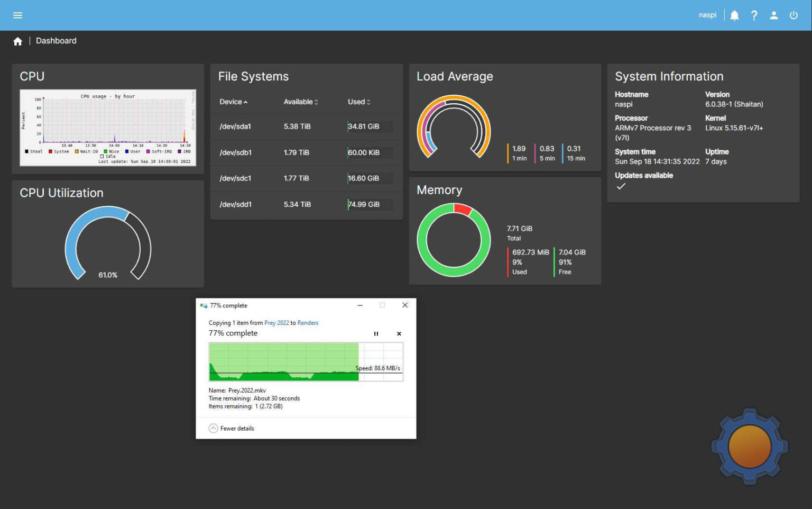Click the power icon in header
Screen dimensions: 812x509
pos(793,15)
